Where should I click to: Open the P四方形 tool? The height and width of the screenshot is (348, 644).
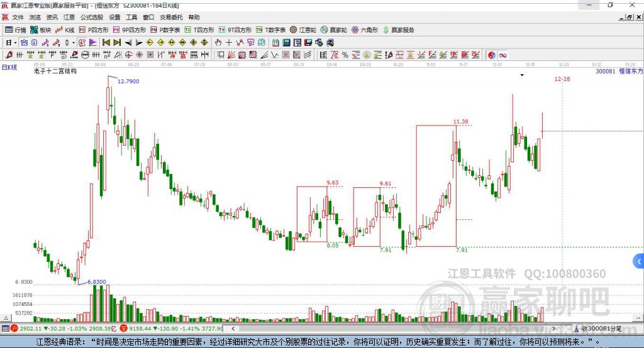94,30
